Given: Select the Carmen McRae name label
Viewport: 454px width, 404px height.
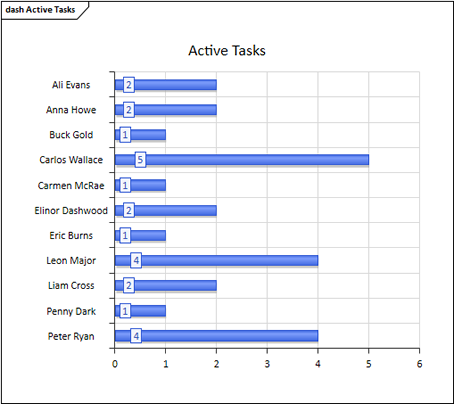Looking at the screenshot, I should (x=71, y=186).
